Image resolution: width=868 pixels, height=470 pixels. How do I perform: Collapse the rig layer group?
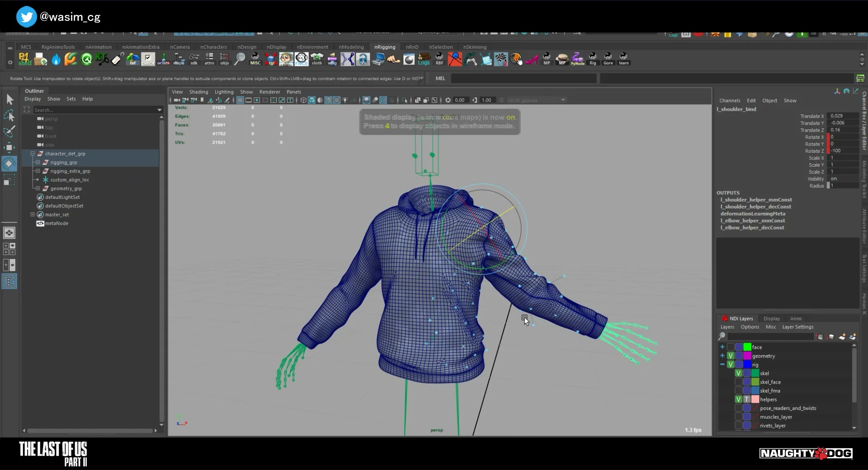point(722,364)
